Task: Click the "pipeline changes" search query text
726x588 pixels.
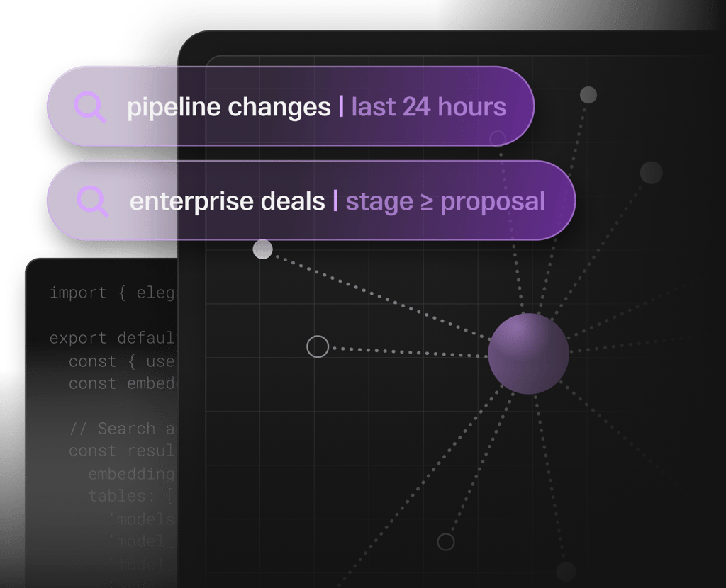Action: (x=228, y=108)
